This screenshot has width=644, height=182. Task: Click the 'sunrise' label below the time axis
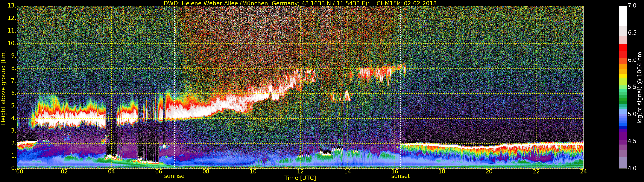[x=174, y=176]
